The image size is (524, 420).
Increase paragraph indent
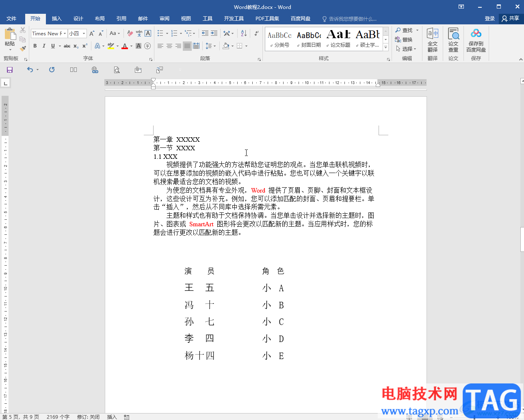[x=214, y=33]
